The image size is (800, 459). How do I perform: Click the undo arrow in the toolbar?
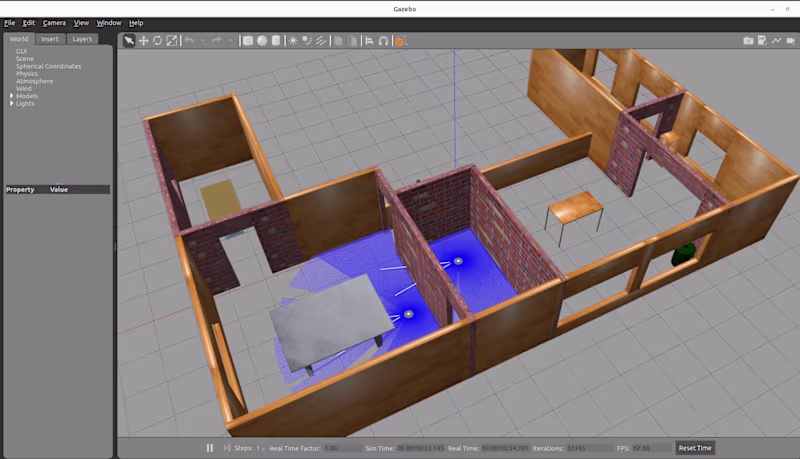coord(189,40)
